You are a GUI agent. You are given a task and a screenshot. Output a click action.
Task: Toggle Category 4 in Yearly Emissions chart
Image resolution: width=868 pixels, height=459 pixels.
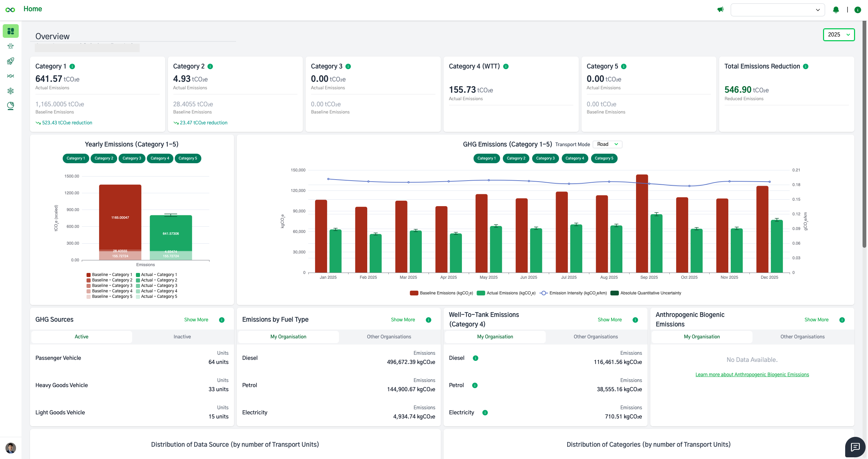pos(160,158)
